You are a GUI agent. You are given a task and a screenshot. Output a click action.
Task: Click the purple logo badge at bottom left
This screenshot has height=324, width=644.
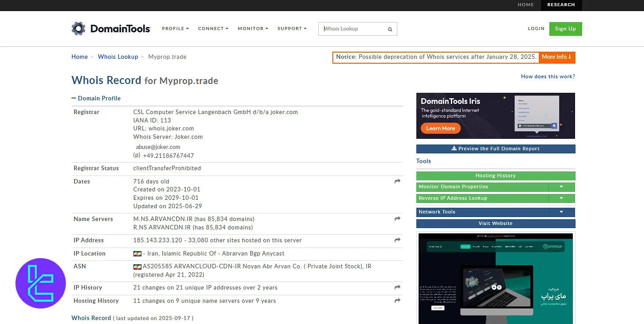coord(41,283)
